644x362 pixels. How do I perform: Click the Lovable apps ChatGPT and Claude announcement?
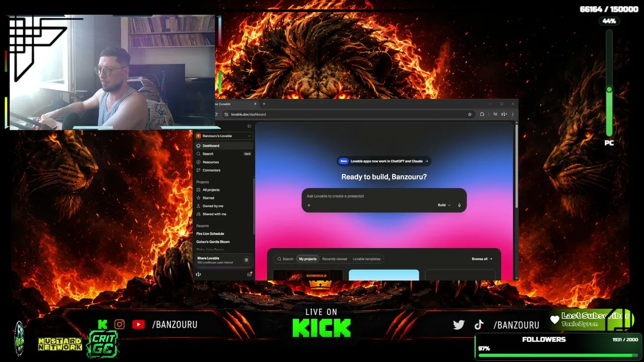coord(384,161)
